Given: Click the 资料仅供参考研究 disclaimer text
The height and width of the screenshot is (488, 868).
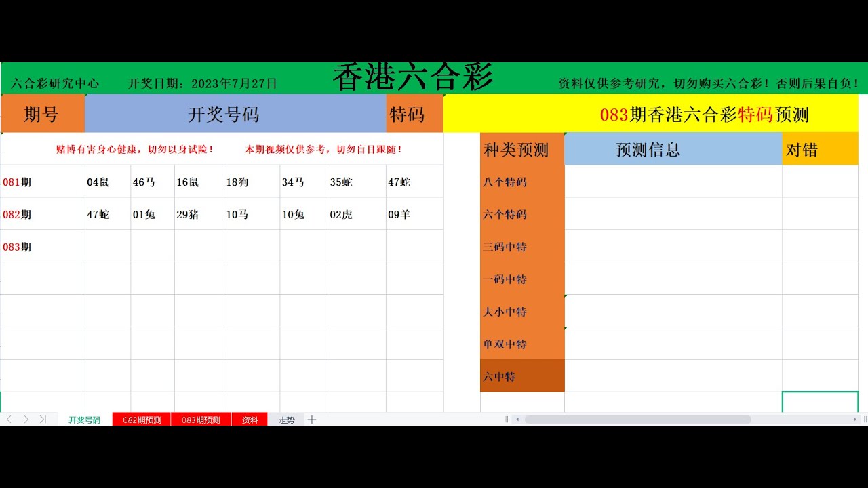Looking at the screenshot, I should point(709,84).
